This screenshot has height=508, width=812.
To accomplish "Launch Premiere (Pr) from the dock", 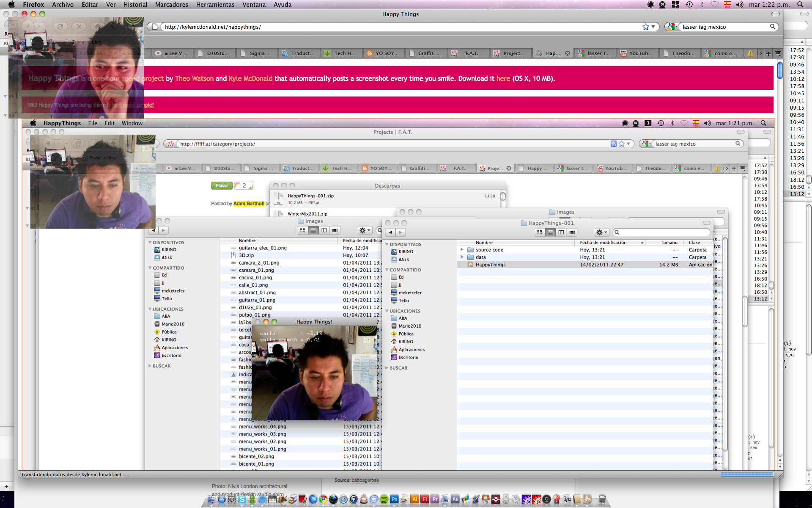I will coord(435,500).
